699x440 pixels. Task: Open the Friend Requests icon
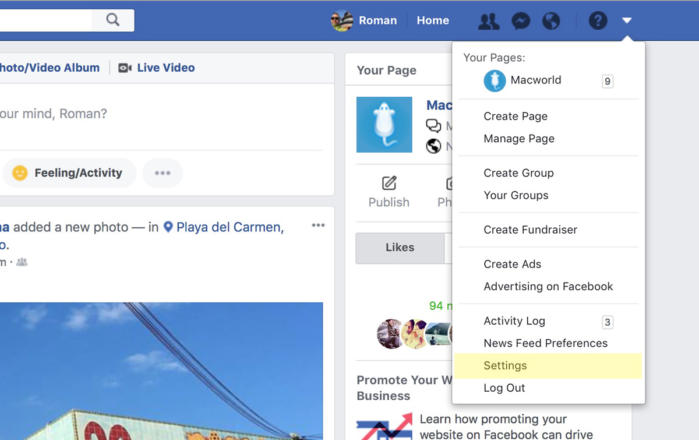[x=489, y=21]
